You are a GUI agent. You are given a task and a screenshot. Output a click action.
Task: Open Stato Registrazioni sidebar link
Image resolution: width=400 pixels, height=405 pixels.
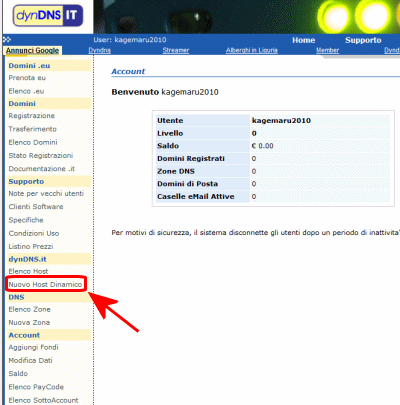pyautogui.click(x=41, y=156)
